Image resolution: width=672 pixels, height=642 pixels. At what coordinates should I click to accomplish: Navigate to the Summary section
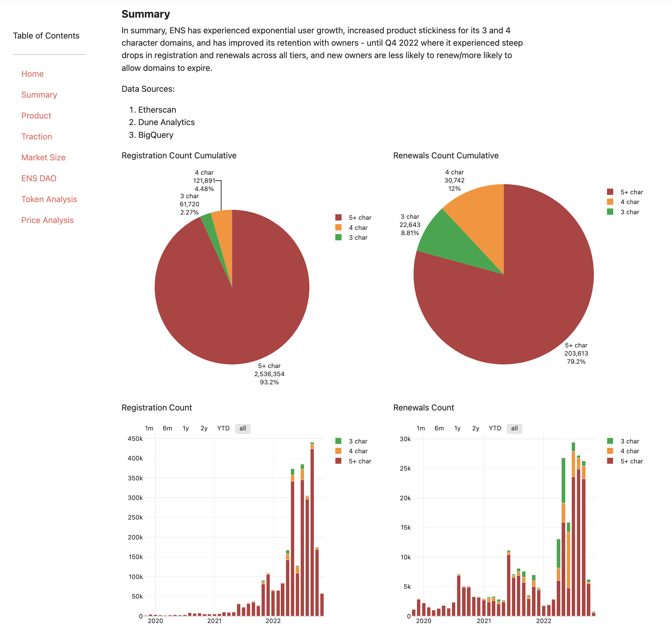(x=39, y=94)
